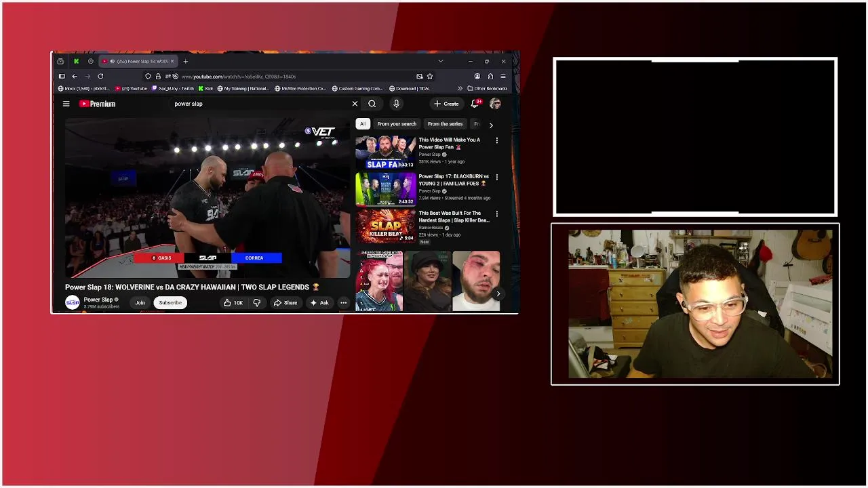This screenshot has width=868, height=488.
Task: Open options for 'This Video Will Make You' video
Action: [496, 140]
